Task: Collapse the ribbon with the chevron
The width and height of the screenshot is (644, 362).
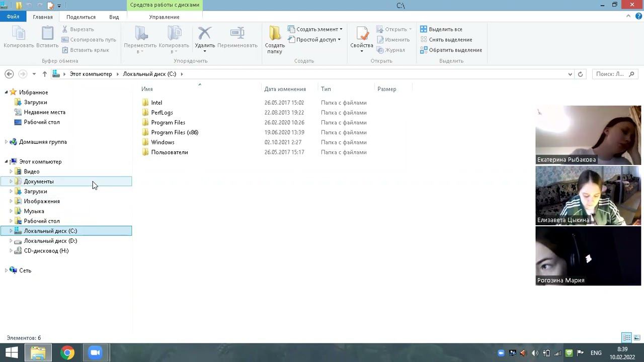Action: pyautogui.click(x=628, y=16)
